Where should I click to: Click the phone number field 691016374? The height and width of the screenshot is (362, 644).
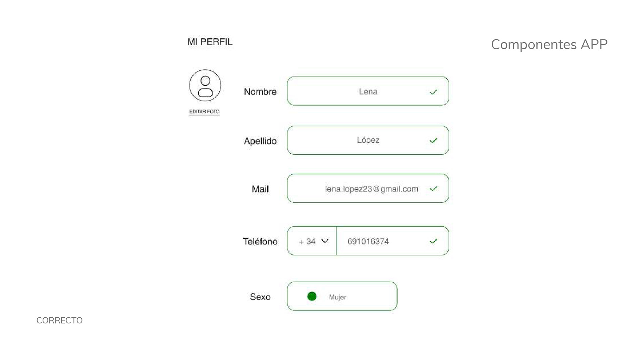click(x=392, y=241)
